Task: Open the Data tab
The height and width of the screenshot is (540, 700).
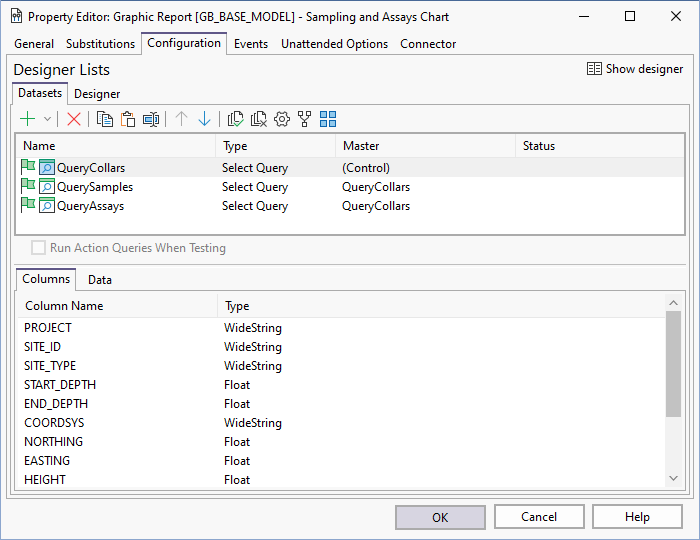Action: click(x=100, y=280)
